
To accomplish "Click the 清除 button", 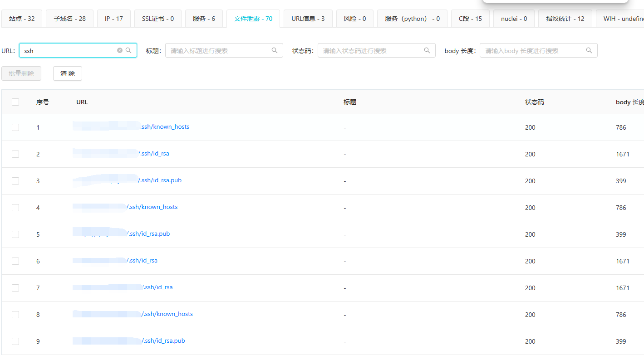I will [68, 73].
